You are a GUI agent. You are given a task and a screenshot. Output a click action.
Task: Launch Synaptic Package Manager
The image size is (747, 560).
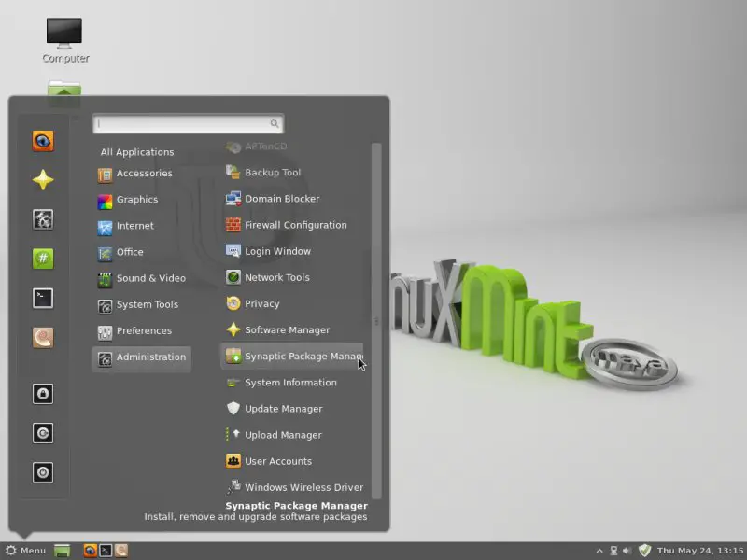292,357
